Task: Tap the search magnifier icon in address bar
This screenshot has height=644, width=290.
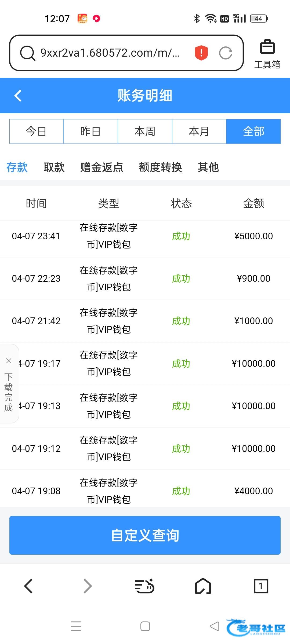Action: (28, 53)
